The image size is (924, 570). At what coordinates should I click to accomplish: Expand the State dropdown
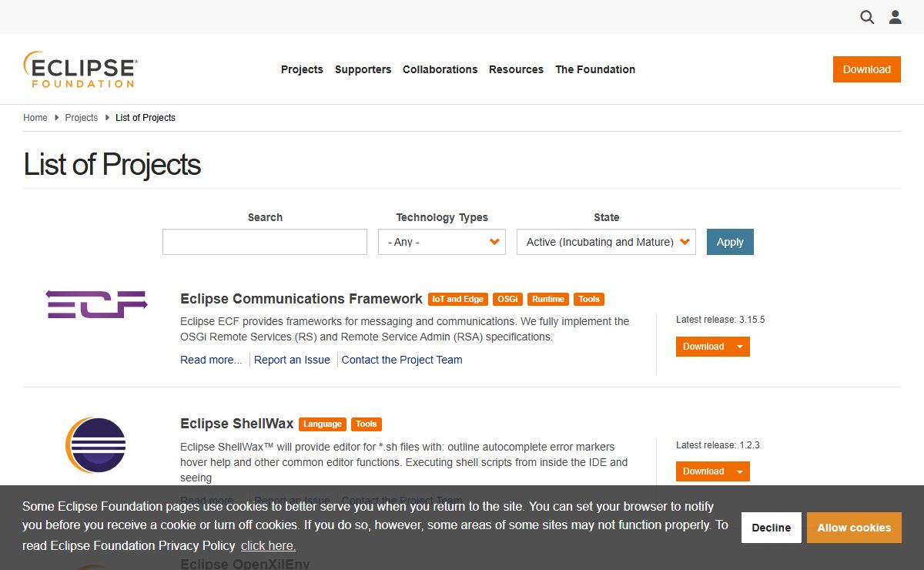606,242
